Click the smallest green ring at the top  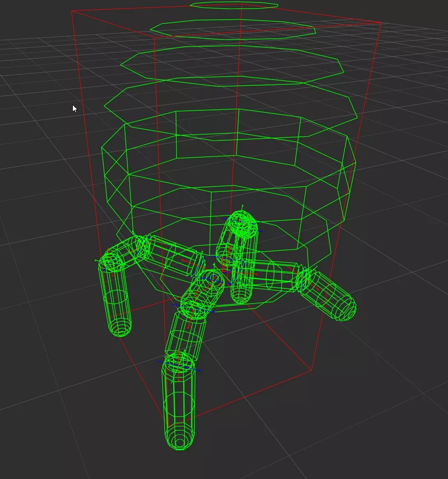click(x=234, y=5)
